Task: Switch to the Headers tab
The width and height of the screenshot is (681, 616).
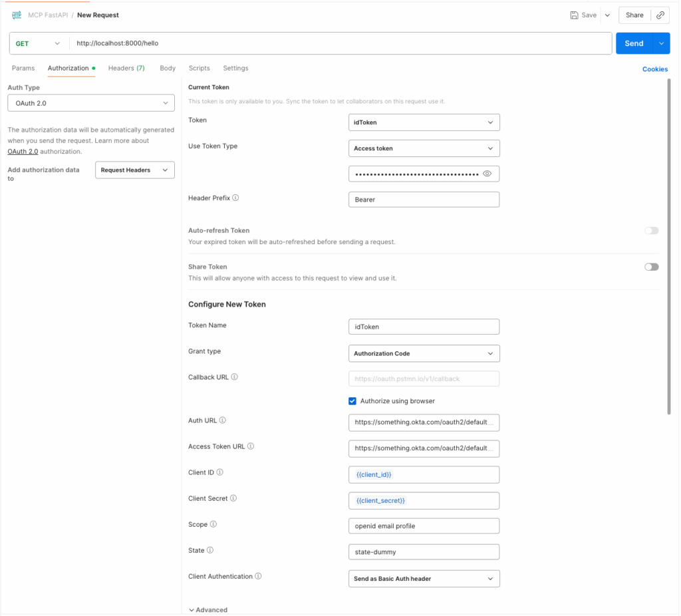Action: click(126, 68)
